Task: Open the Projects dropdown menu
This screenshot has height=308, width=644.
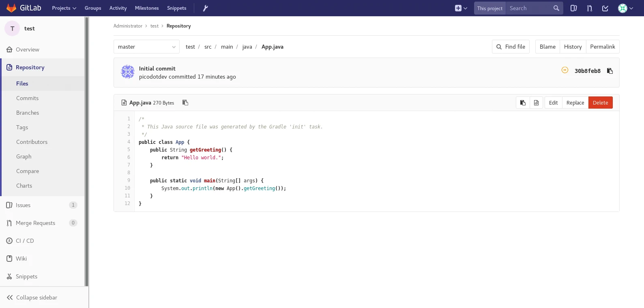Action: 64,8
